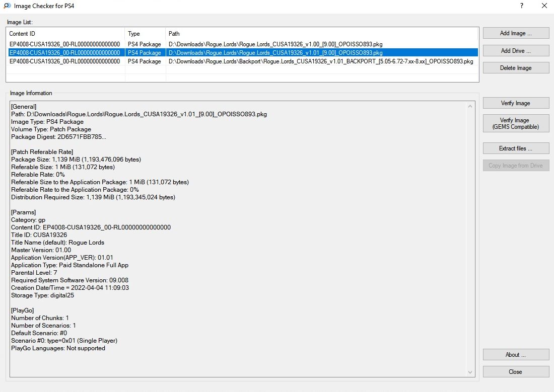Click the [General] section heading text
This screenshot has height=392, width=554.
coord(24,107)
